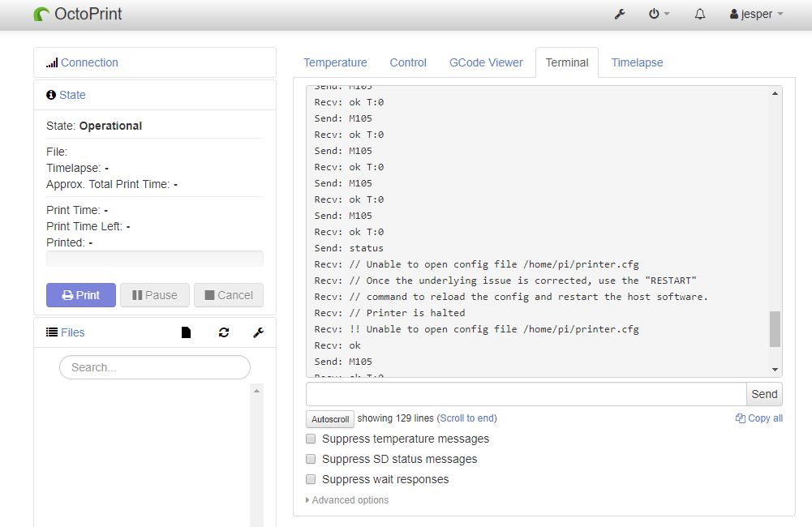
Task: Click the print progress bar
Action: coord(155,259)
